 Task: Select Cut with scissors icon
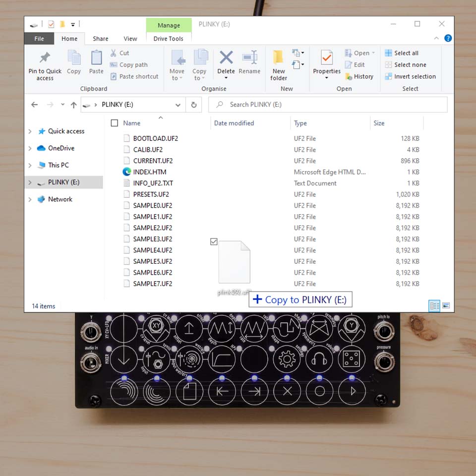coord(119,53)
